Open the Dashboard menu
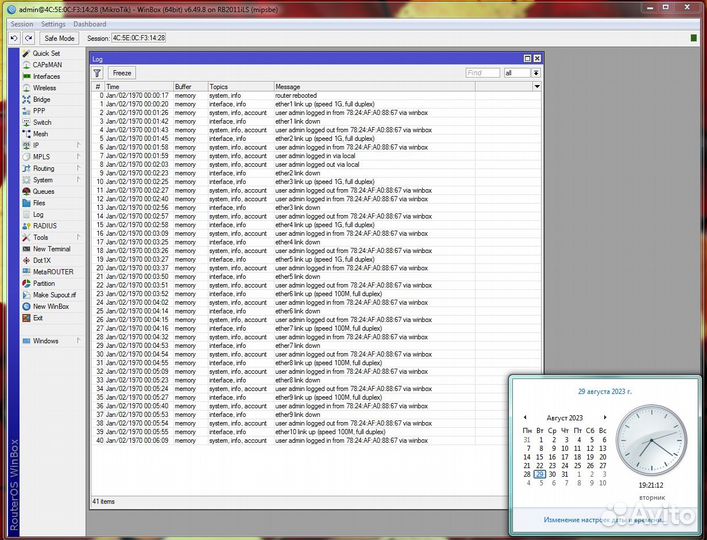Viewport: 707px width, 540px height. (90, 24)
